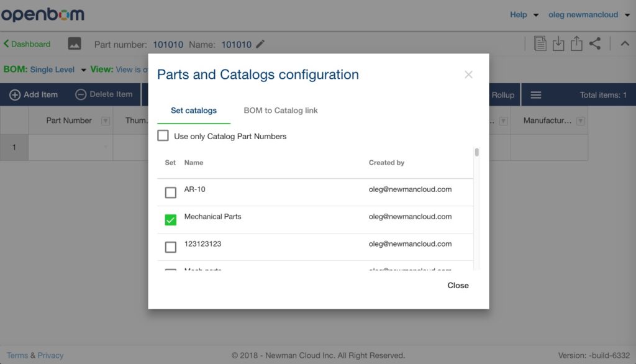Open the share icon

tap(594, 43)
